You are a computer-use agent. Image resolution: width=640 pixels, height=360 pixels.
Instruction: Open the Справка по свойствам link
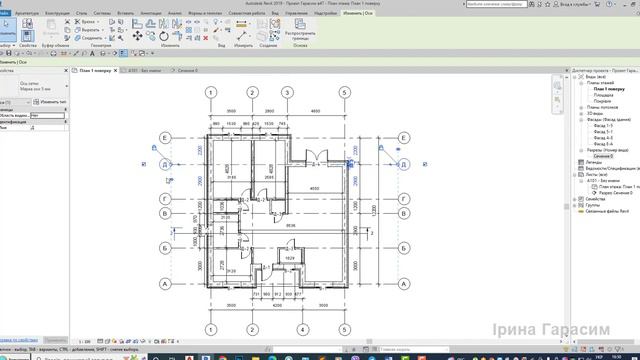click(19, 340)
